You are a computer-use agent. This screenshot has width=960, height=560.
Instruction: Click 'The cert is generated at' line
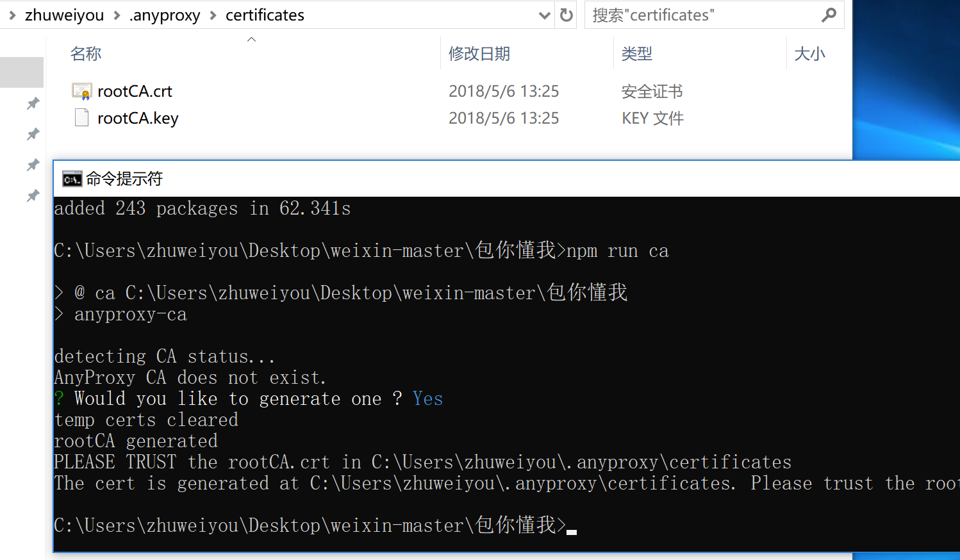point(506,483)
